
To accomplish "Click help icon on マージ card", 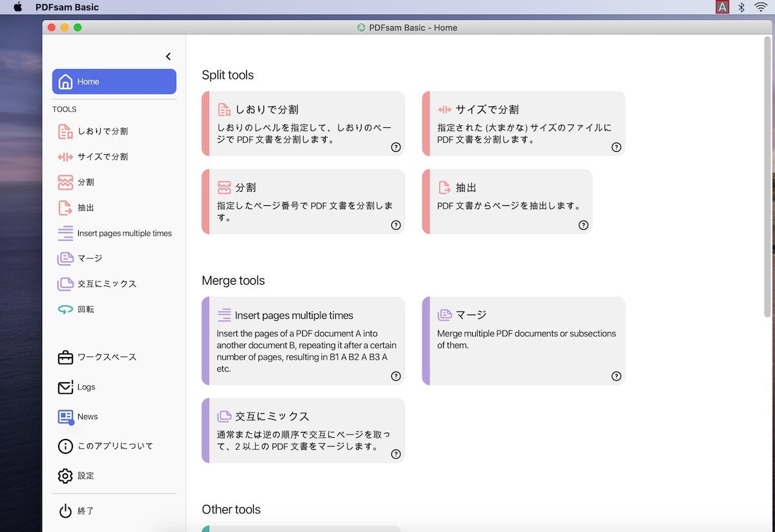I will click(x=616, y=376).
